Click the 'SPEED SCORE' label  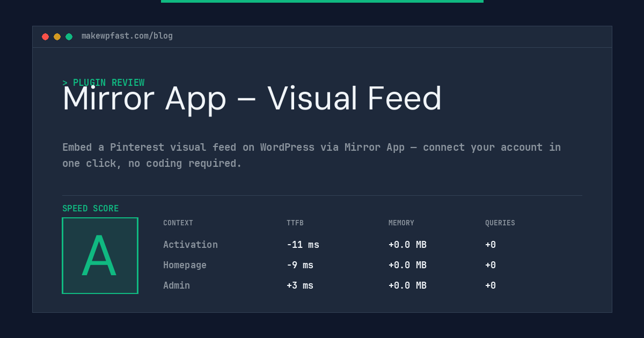(91, 209)
